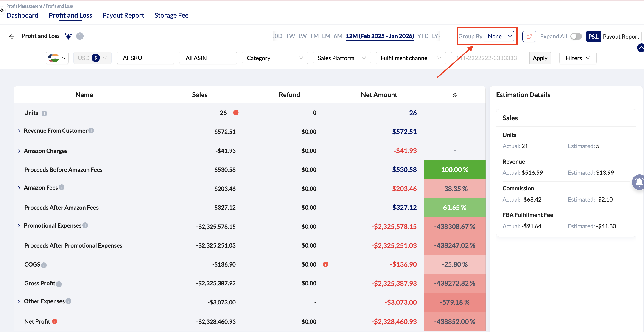Click the back arrow beside Profit and Loss
Screen dimensions: 644x332
click(x=12, y=36)
